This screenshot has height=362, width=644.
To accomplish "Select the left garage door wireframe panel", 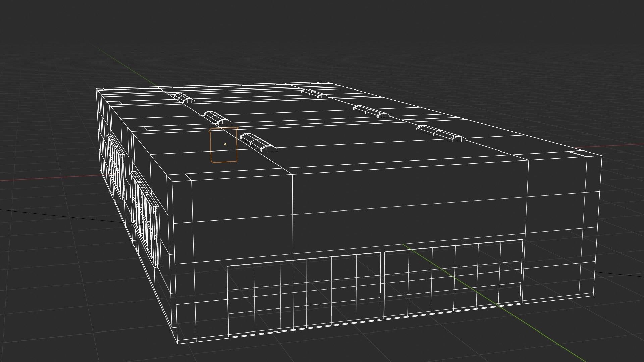I will [x=304, y=294].
